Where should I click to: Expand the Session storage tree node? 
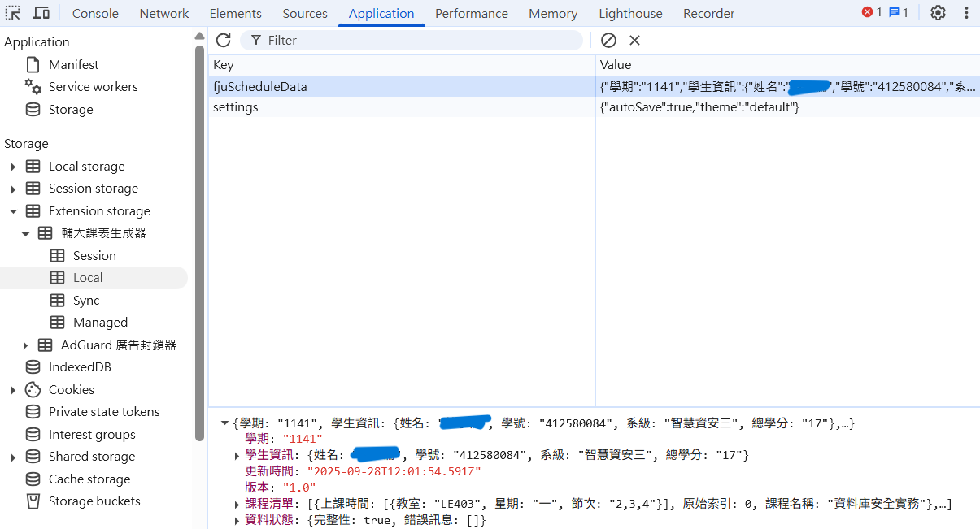(x=13, y=189)
